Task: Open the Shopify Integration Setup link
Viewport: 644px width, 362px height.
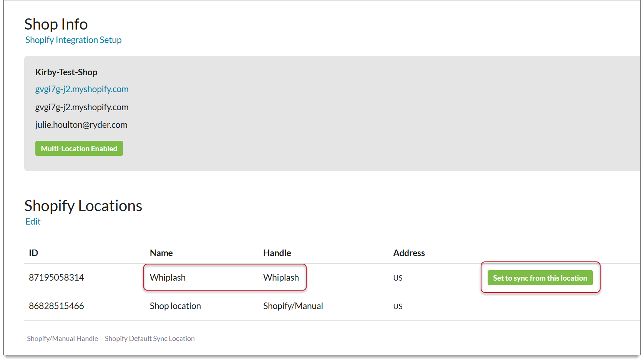Action: coord(73,40)
